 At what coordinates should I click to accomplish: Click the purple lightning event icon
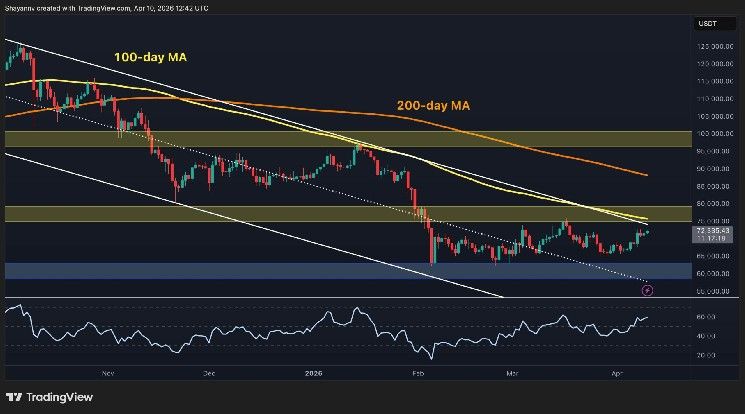(x=647, y=290)
